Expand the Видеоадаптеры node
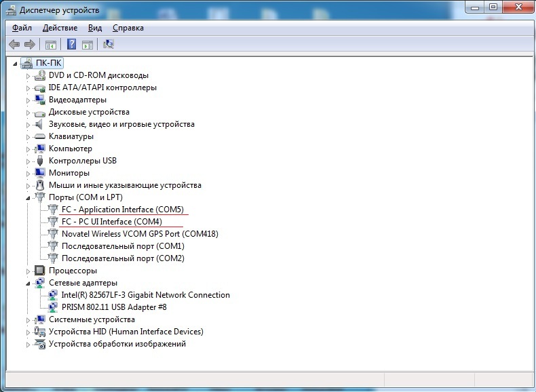 click(x=28, y=100)
